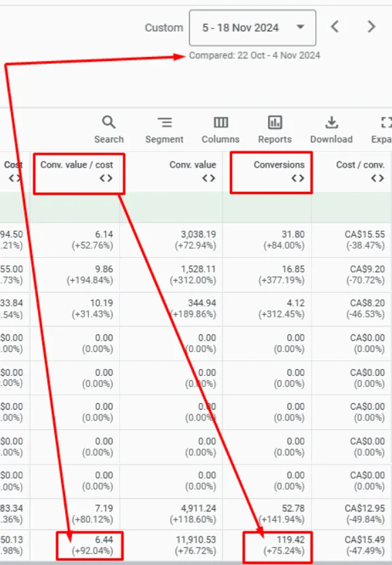
Task: Sort by the Conv. value / cost header
Action: coord(77,165)
